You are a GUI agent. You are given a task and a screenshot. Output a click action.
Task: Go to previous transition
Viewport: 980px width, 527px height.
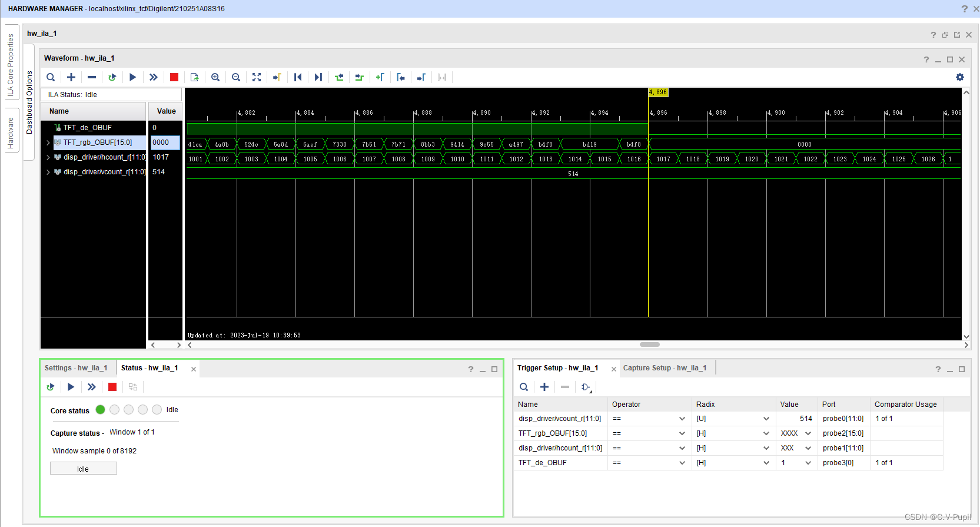(x=339, y=77)
